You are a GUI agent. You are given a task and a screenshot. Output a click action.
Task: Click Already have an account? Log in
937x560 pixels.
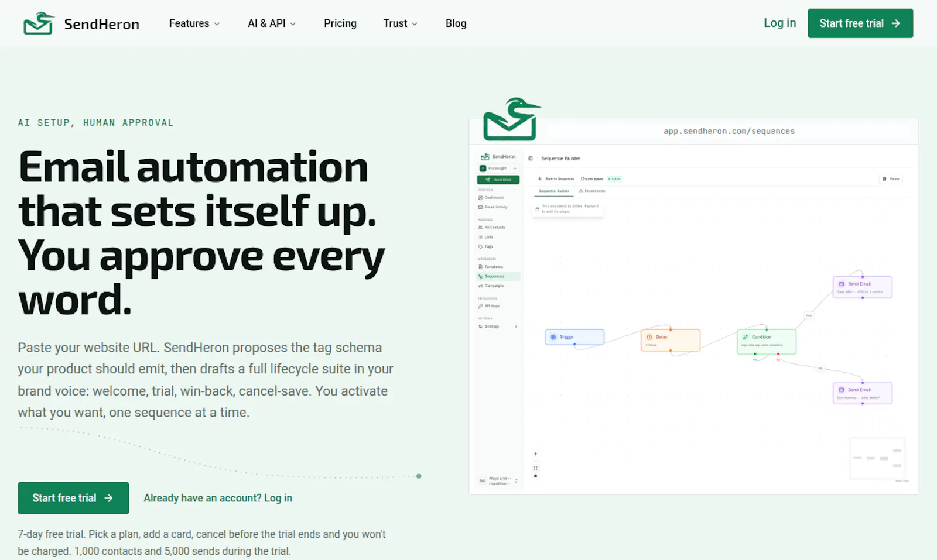(x=218, y=498)
